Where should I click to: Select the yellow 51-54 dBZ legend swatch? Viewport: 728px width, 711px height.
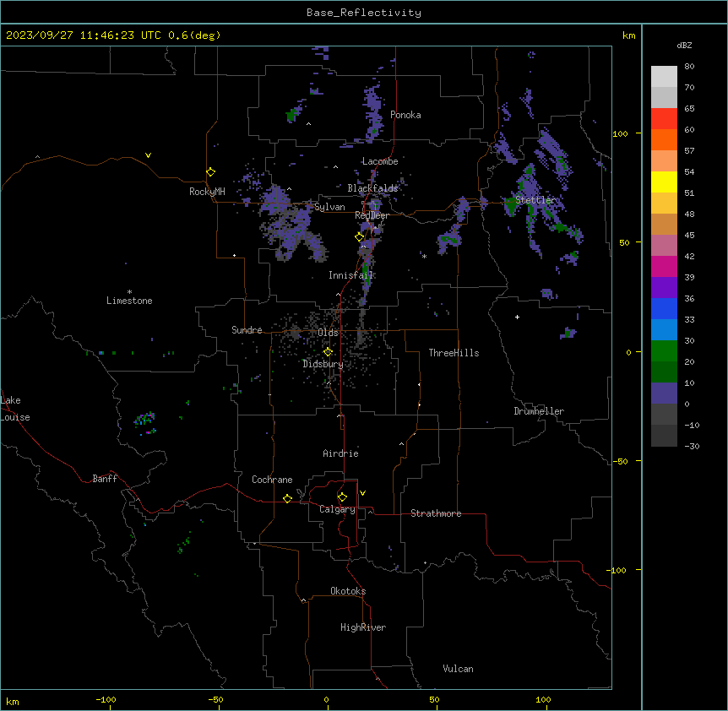click(664, 182)
